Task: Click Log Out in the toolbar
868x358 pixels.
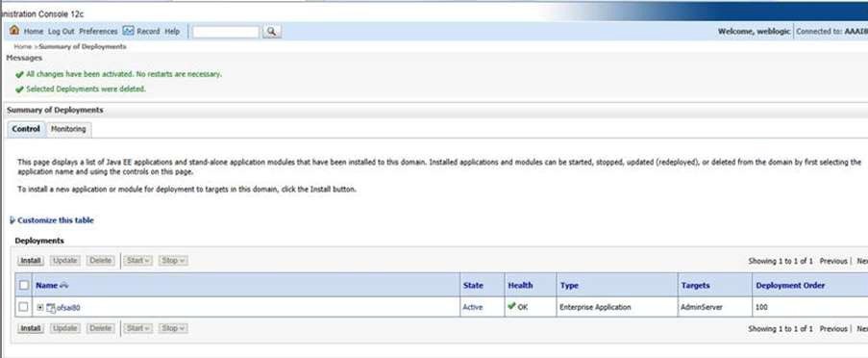Action: pos(61,32)
